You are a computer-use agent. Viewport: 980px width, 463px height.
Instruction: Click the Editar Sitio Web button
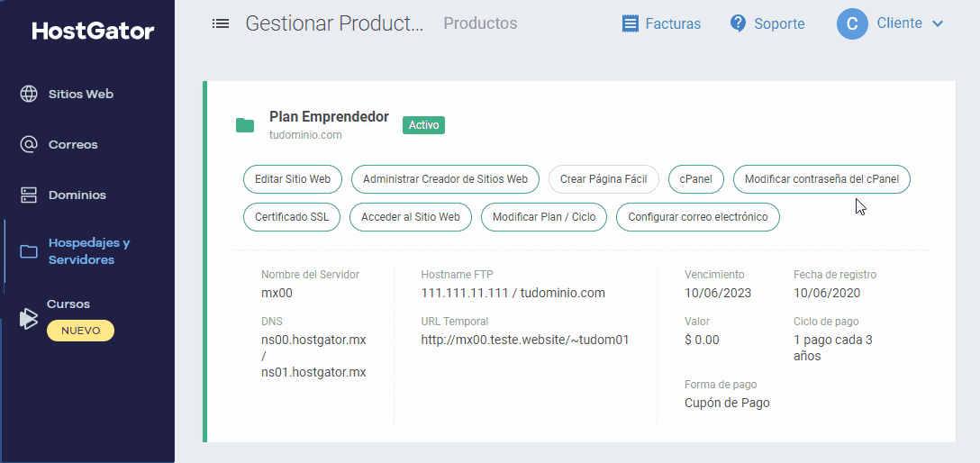(293, 179)
